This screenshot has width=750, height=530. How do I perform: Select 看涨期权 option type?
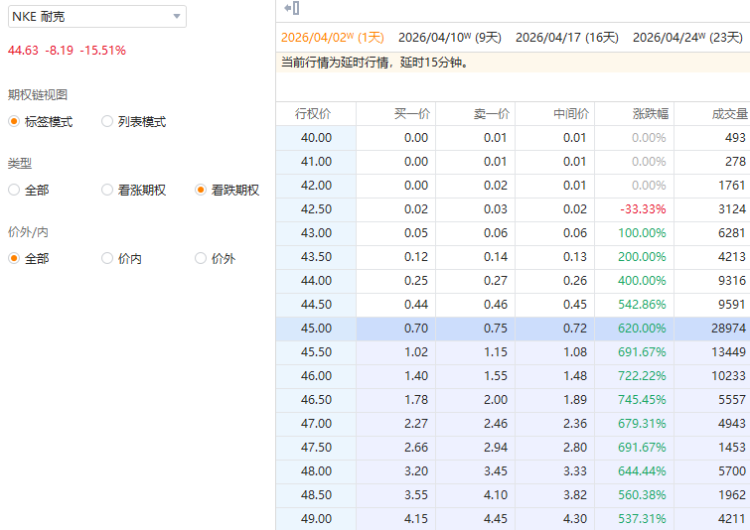pyautogui.click(x=108, y=190)
